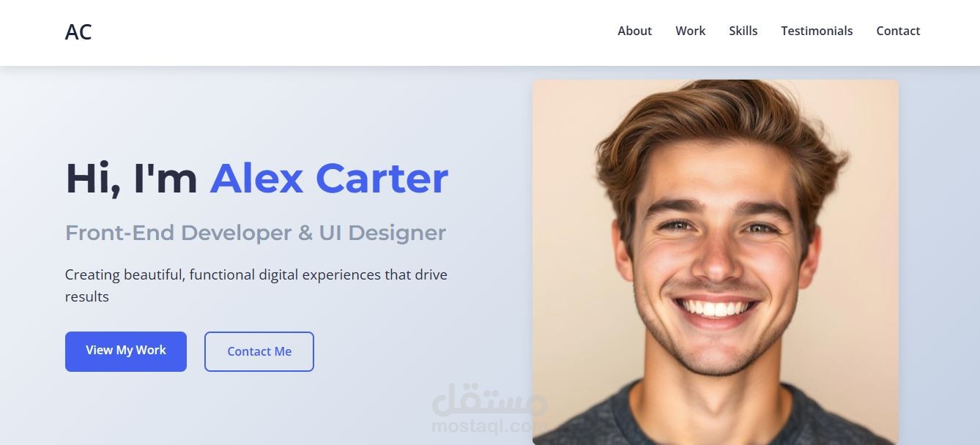Screen dimensions: 980x445
Task: Click the AC logo in the header
Action: tap(78, 32)
